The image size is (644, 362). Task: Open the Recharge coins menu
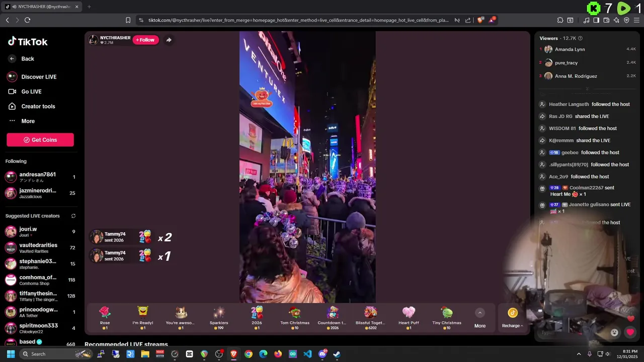point(512,318)
